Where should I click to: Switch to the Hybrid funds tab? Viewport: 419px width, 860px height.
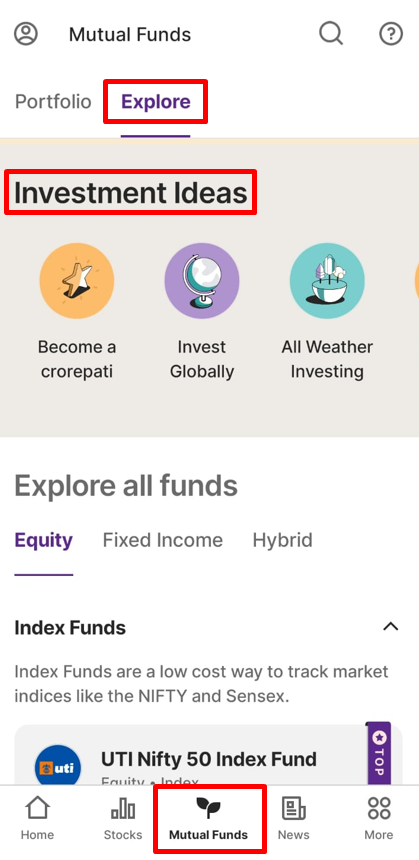tap(282, 540)
